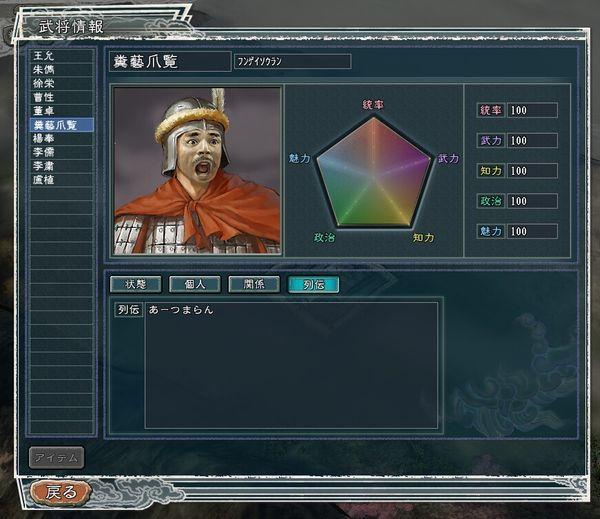Image resolution: width=600 pixels, height=519 pixels.
Task: Select 盧植 in the officer list
Action: [61, 180]
